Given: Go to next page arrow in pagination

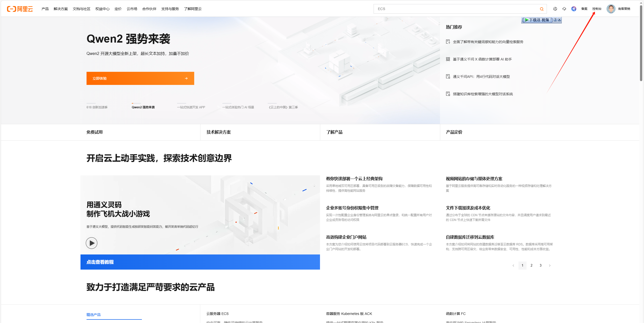Looking at the screenshot, I should click(x=550, y=266).
